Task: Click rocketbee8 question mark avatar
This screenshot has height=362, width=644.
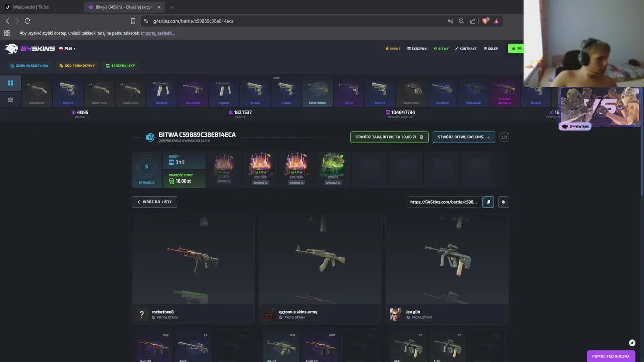Action: tap(142, 314)
